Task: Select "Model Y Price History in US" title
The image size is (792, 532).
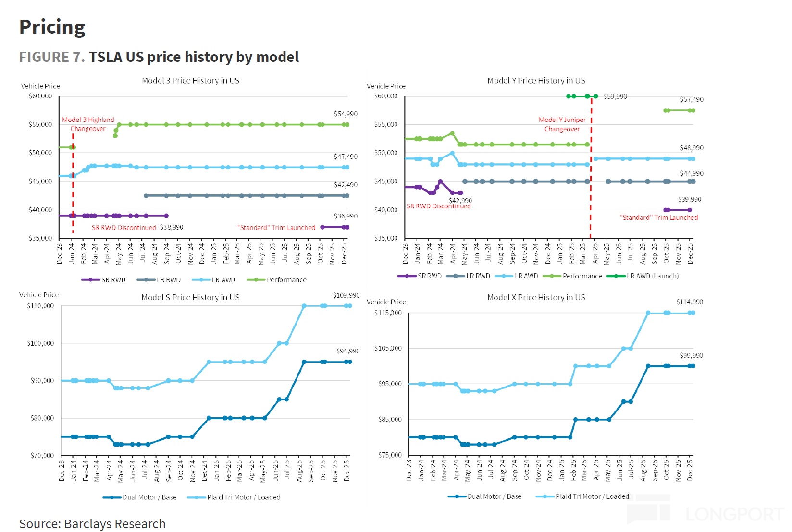Action: [536, 81]
